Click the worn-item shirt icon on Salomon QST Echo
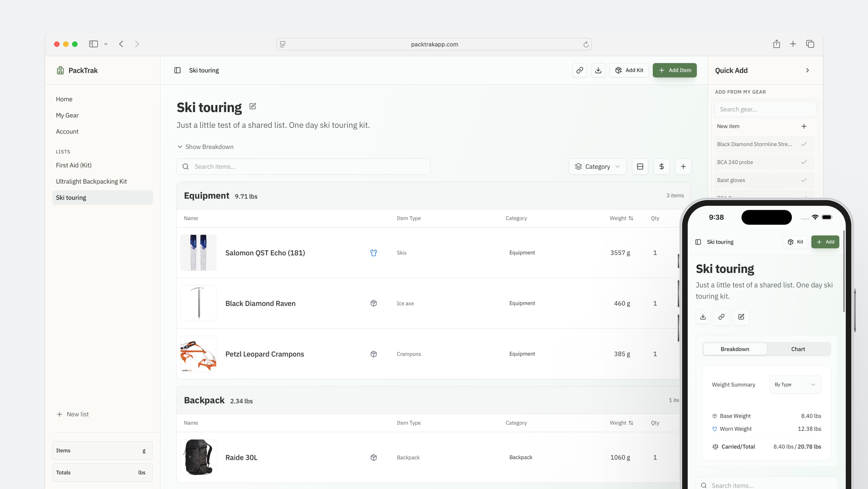This screenshot has height=489, width=868. pyautogui.click(x=374, y=253)
